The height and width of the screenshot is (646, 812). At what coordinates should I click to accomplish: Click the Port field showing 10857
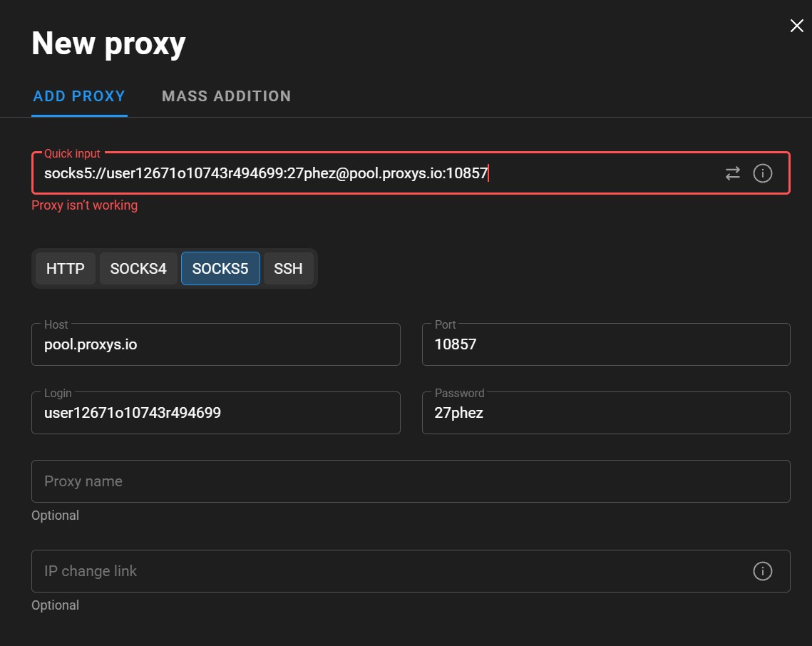click(x=605, y=344)
